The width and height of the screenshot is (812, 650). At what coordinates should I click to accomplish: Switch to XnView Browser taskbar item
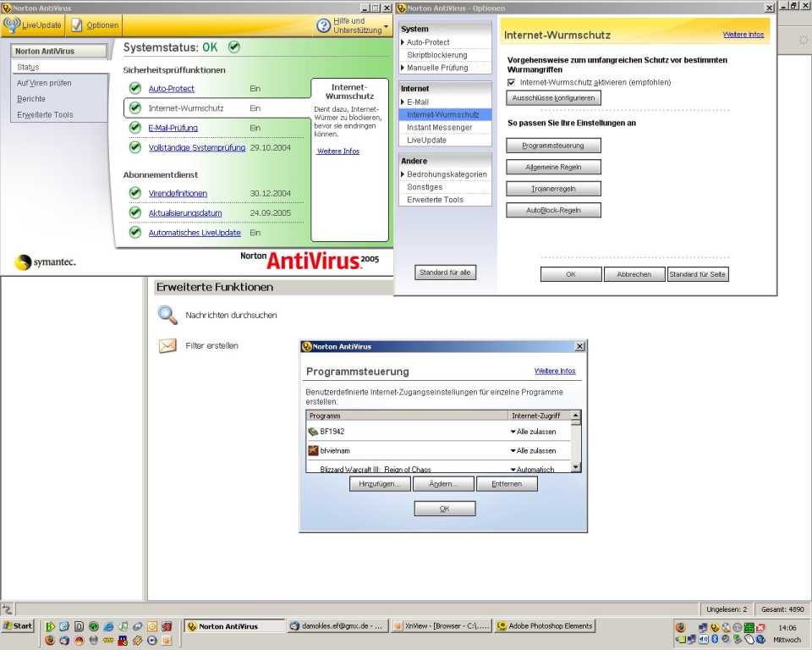coord(442,626)
